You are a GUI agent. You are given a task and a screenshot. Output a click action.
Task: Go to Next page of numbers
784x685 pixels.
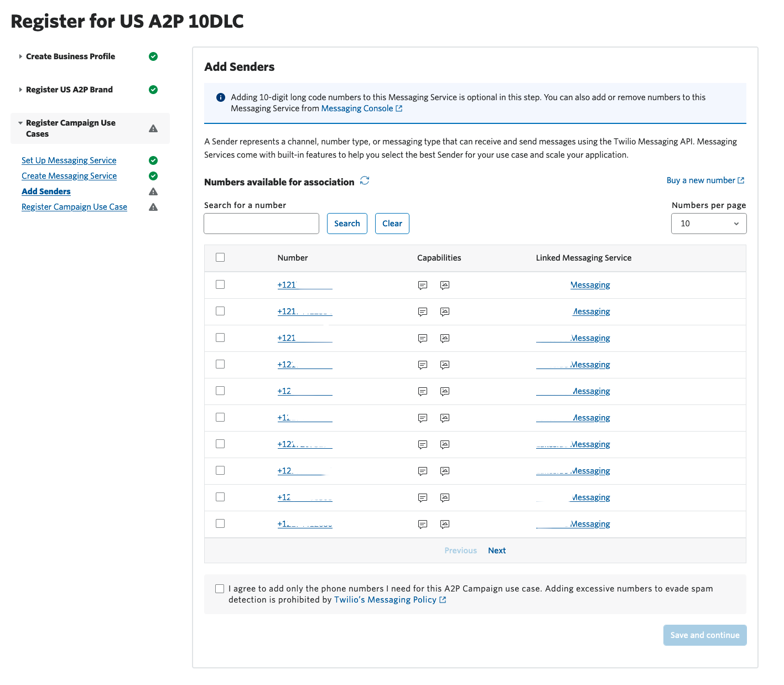pos(496,551)
